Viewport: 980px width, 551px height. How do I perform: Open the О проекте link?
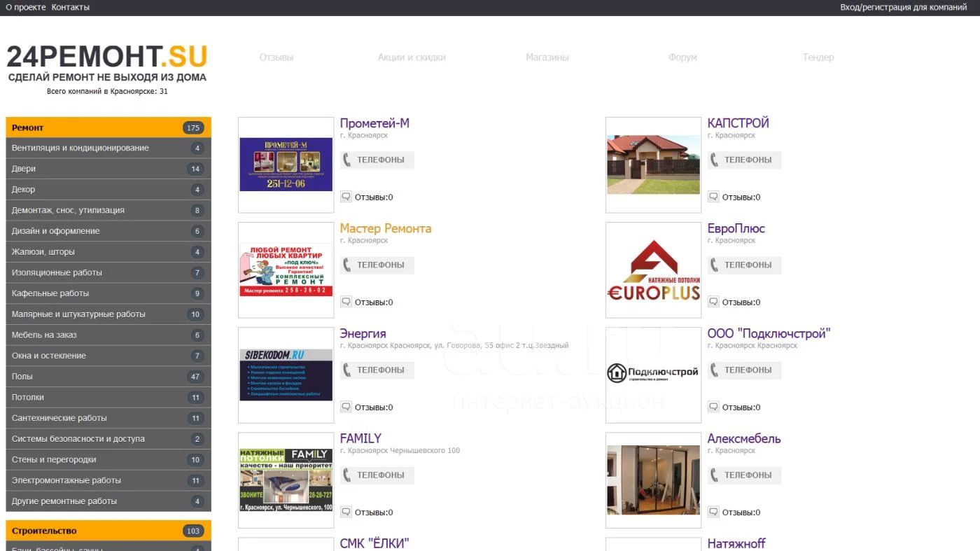(26, 7)
